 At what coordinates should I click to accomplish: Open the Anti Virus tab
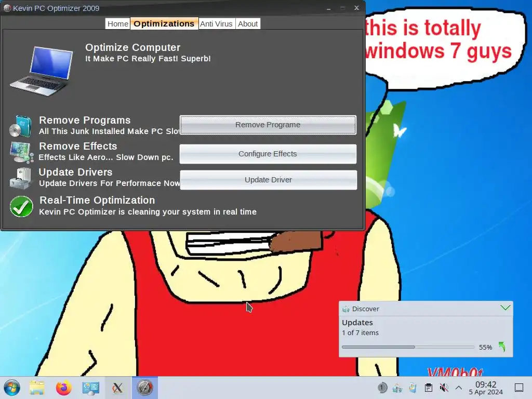click(217, 24)
